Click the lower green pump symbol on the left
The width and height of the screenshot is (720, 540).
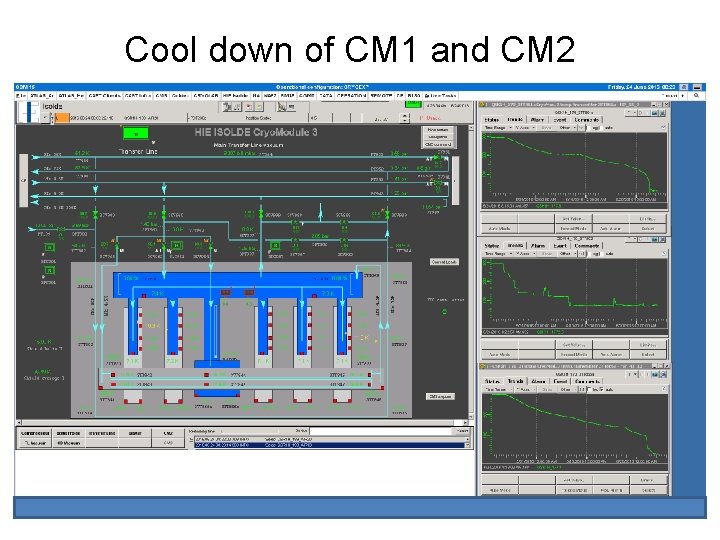pos(49,271)
